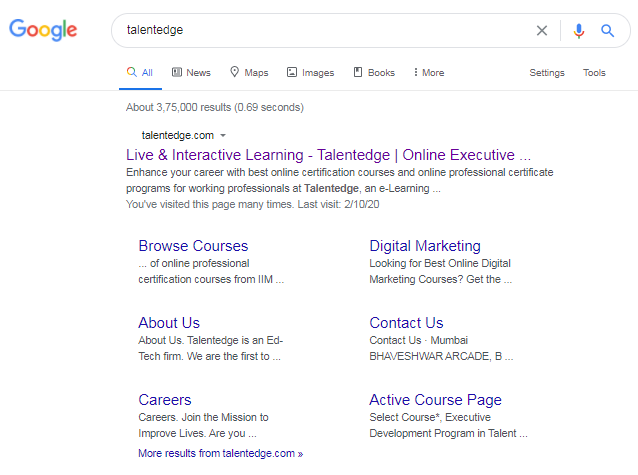Open the Images results tab
This screenshot has height=475, width=638.
click(310, 73)
